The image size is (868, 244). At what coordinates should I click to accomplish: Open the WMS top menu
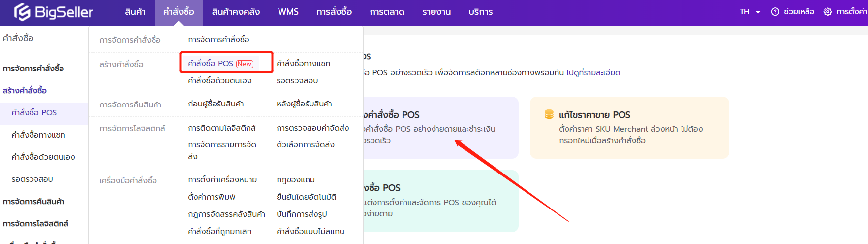pyautogui.click(x=288, y=12)
